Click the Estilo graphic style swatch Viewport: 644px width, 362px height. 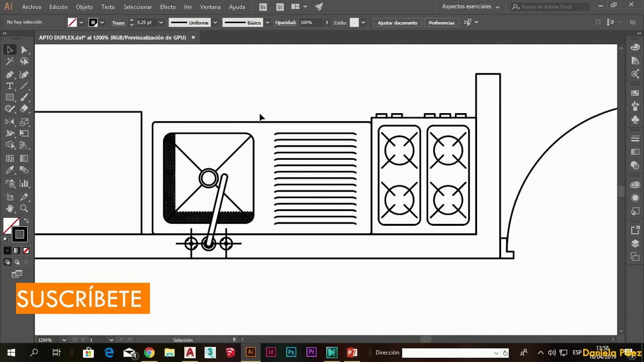[x=354, y=23]
